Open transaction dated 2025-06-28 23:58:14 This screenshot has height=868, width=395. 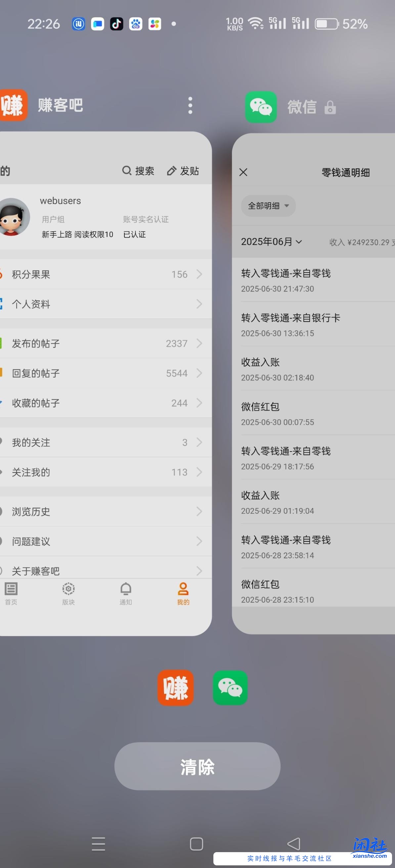313,546
